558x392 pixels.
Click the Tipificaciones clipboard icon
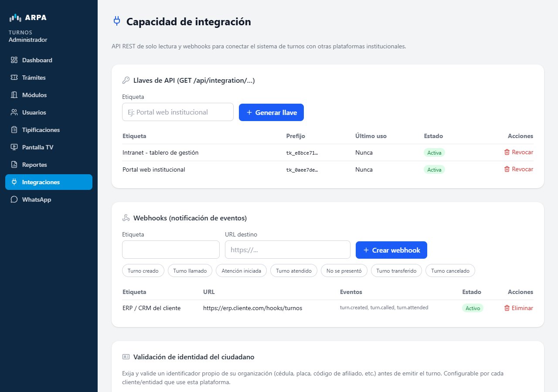pyautogui.click(x=14, y=130)
